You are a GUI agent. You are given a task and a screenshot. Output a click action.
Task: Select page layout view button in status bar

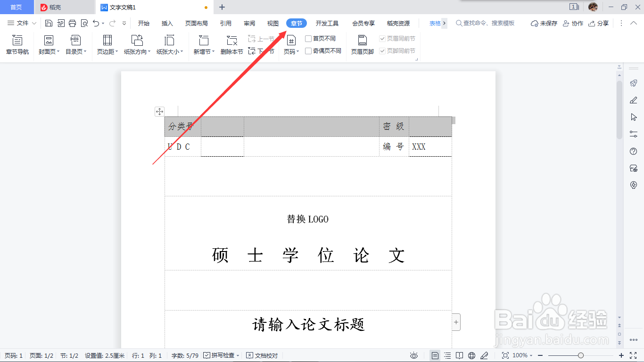tap(435, 355)
